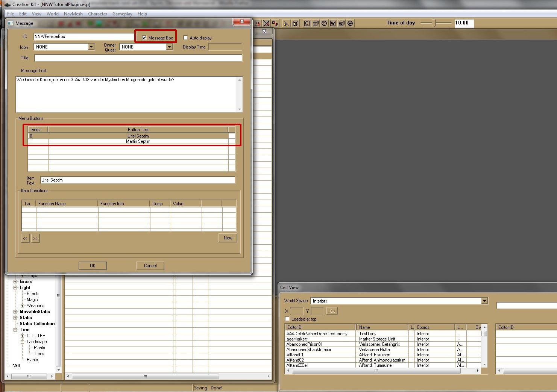557x392 pixels.
Task: Check the 'Loaded at top' checkbox
Action: 287,319
